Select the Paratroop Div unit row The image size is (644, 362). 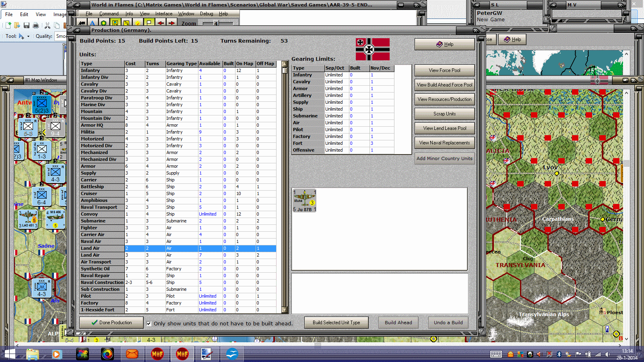coord(178,98)
